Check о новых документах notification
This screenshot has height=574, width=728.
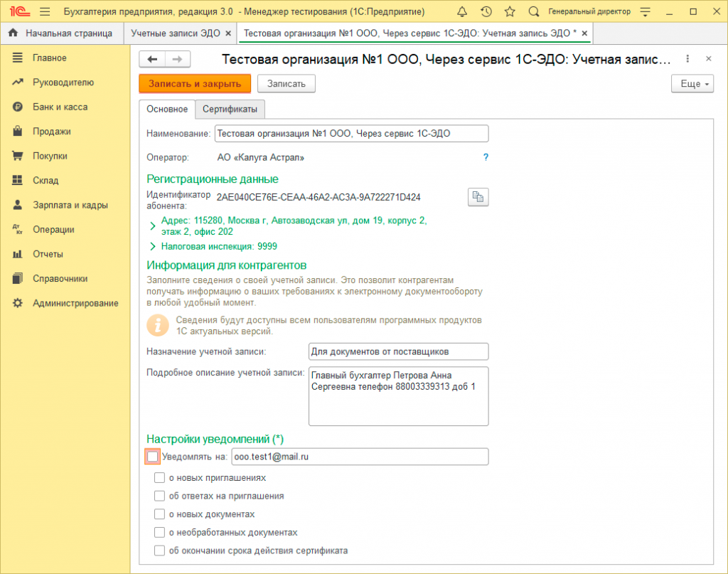pos(159,514)
